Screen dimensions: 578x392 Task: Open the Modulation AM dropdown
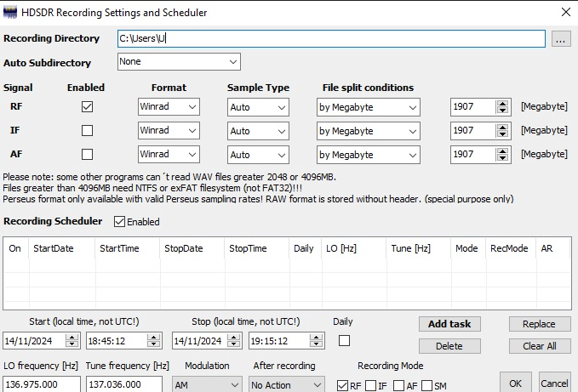207,384
